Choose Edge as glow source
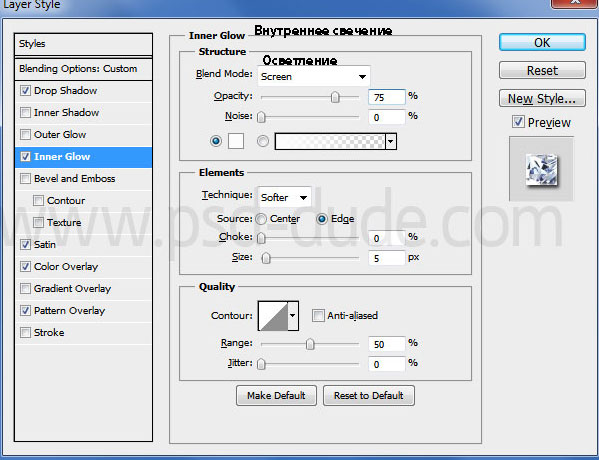 pyautogui.click(x=322, y=219)
